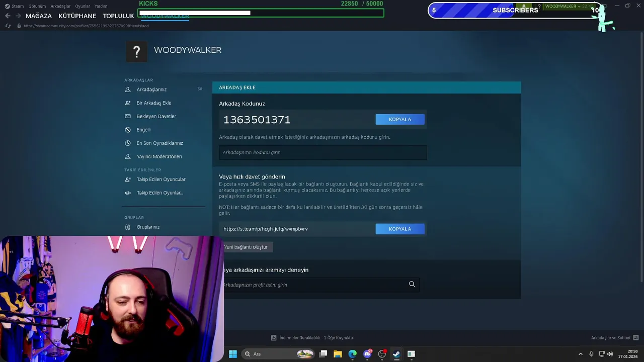Open Takip Edilen Oyunlar
Viewport: 644px width, 362px height.
pos(160,193)
